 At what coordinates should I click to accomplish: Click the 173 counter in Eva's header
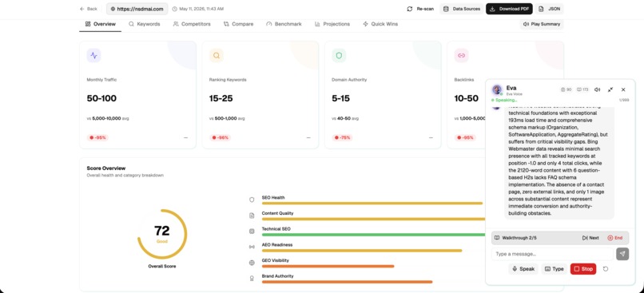(582, 89)
